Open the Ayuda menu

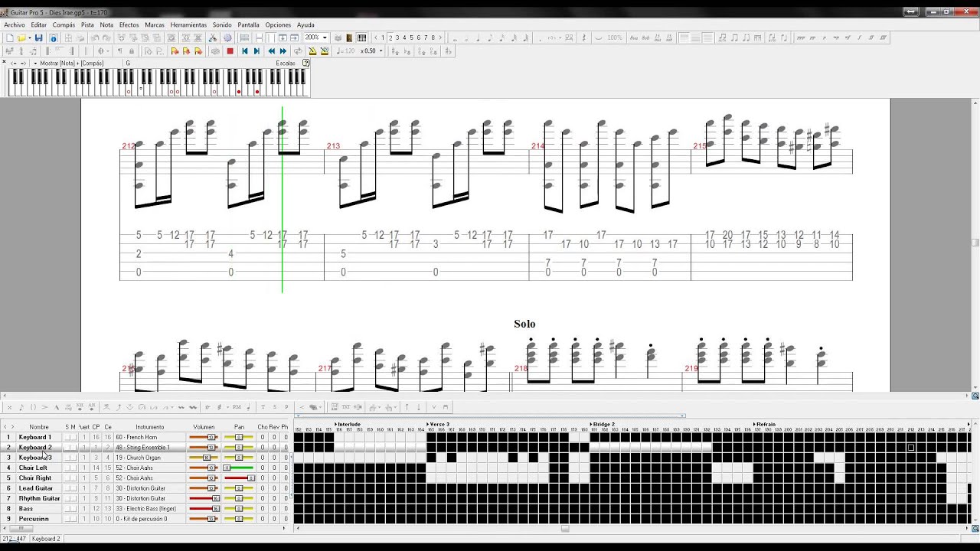305,24
